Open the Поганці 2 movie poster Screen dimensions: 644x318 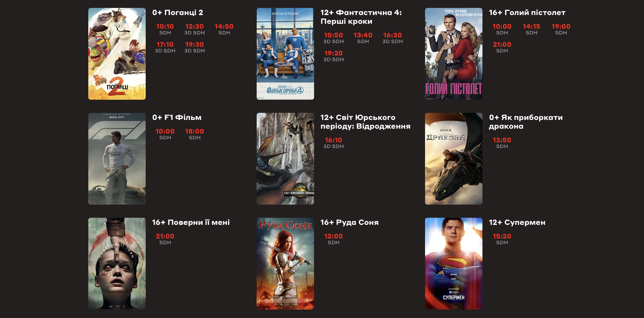point(117,54)
